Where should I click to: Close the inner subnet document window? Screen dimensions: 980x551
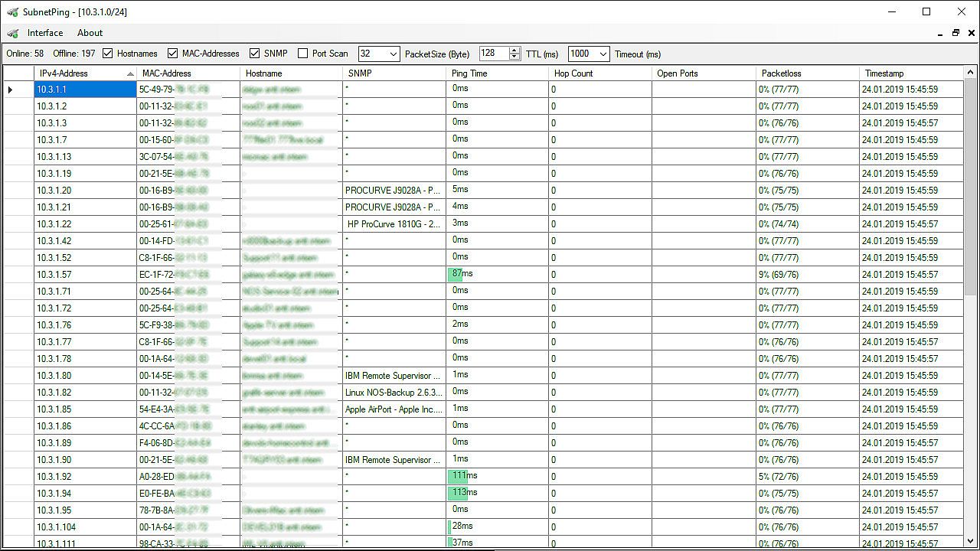(971, 33)
